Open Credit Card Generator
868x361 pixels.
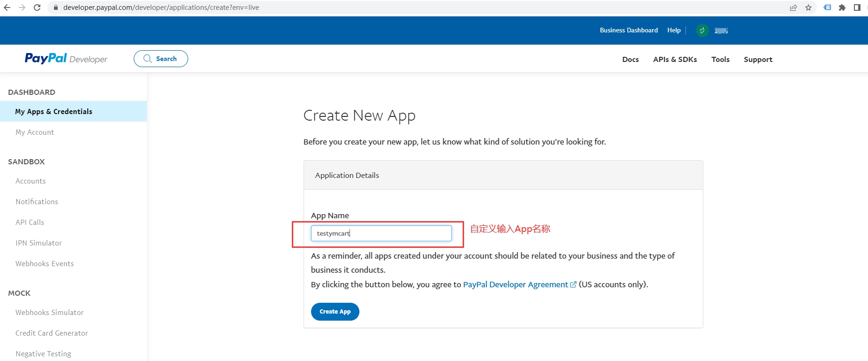52,333
